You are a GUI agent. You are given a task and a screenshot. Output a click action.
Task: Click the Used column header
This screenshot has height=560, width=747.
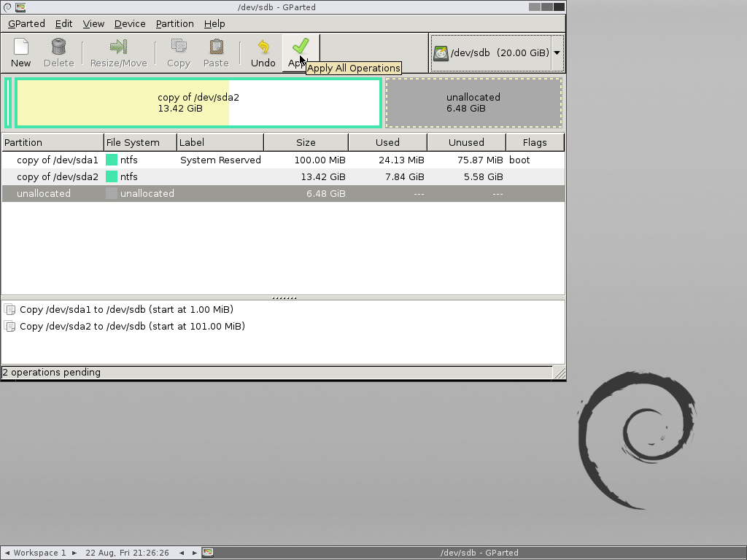click(388, 142)
